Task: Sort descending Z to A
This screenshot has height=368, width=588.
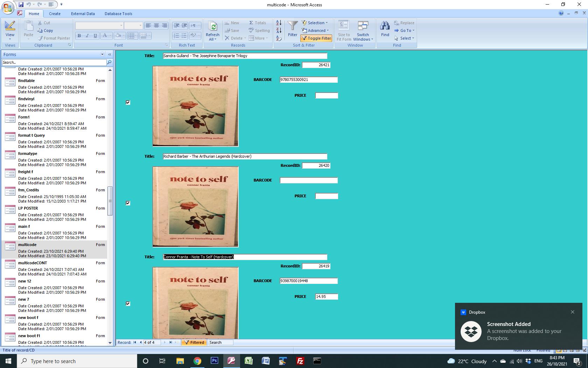Action: pos(279,30)
